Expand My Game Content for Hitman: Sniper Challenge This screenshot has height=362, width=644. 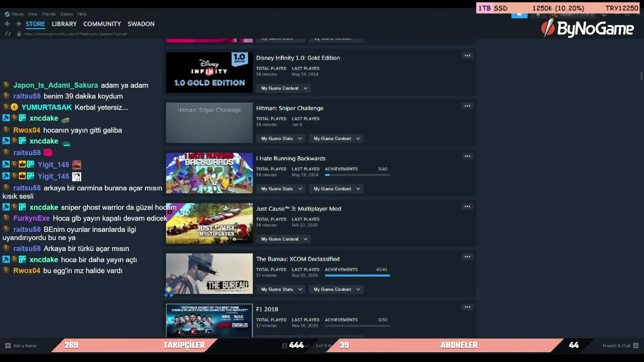[337, 139]
